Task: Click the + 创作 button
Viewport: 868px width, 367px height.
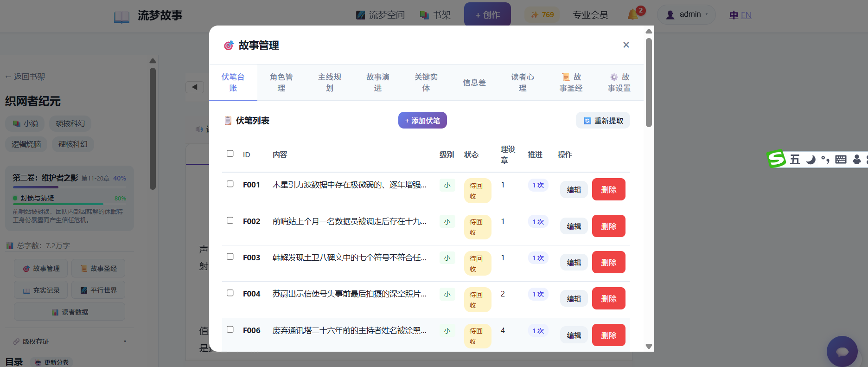Action: point(487,14)
